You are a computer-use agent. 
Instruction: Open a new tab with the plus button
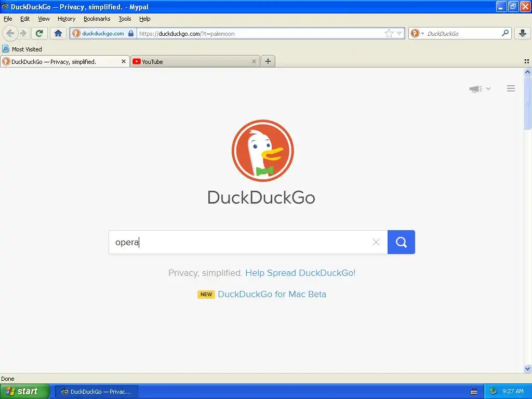(x=268, y=61)
